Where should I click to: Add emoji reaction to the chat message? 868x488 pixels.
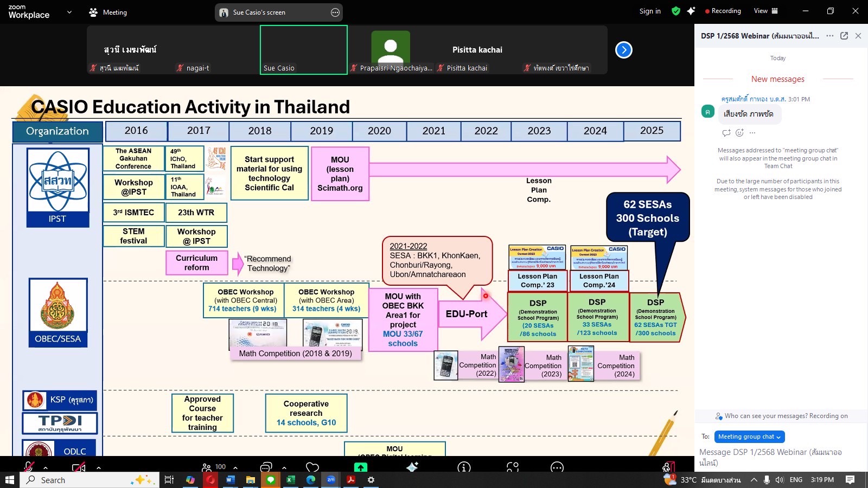tap(739, 133)
